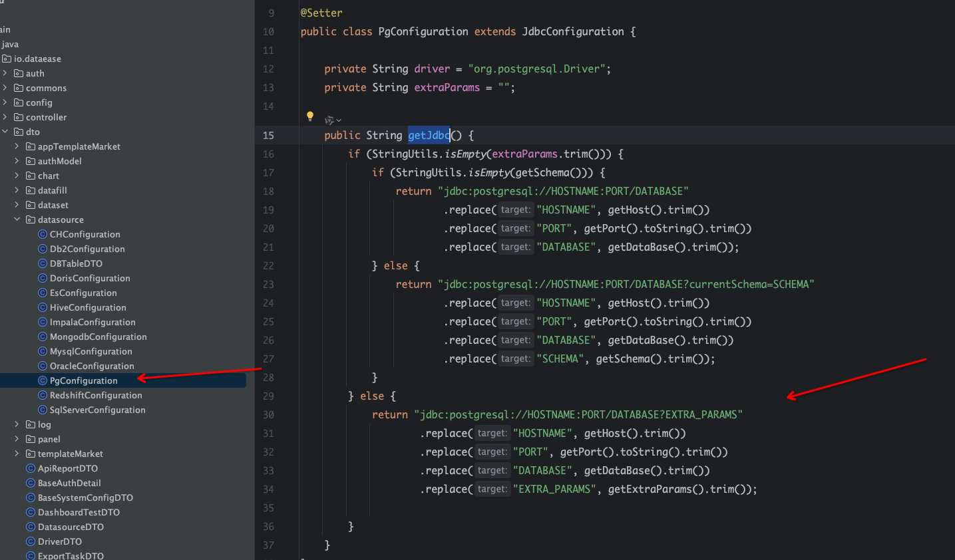Image resolution: width=955 pixels, height=560 pixels.
Task: Click the templateMarket folder icon
Action: tap(31, 454)
